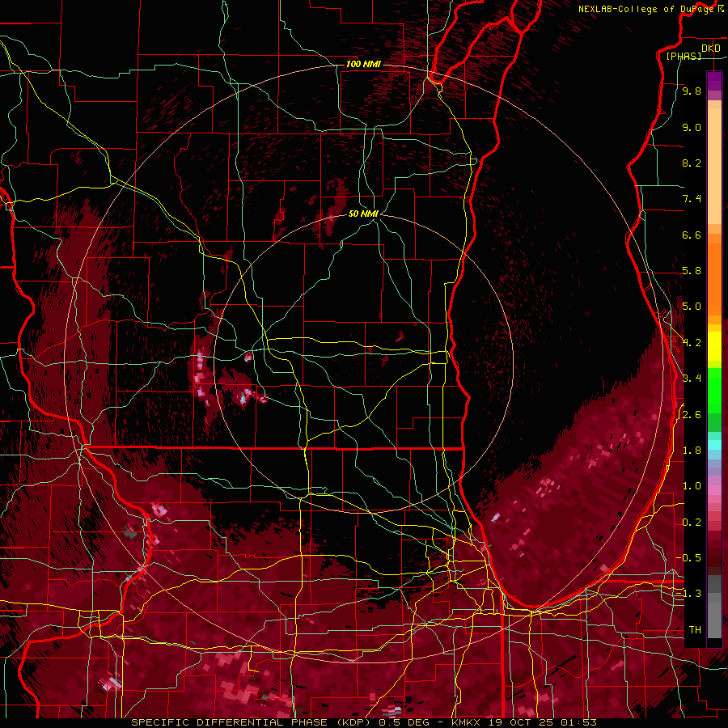Image resolution: width=728 pixels, height=728 pixels.
Task: Click the 9.8 value on color scale
Action: 692,91
